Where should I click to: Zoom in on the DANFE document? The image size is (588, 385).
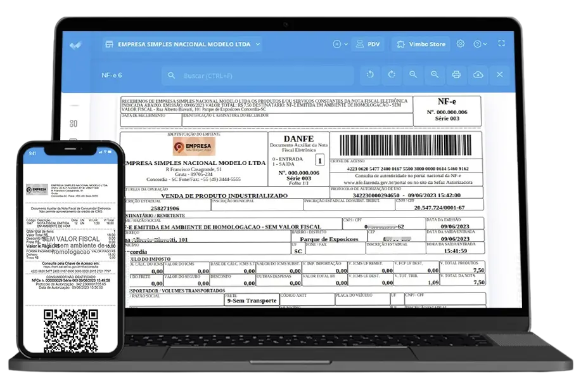pyautogui.click(x=435, y=75)
